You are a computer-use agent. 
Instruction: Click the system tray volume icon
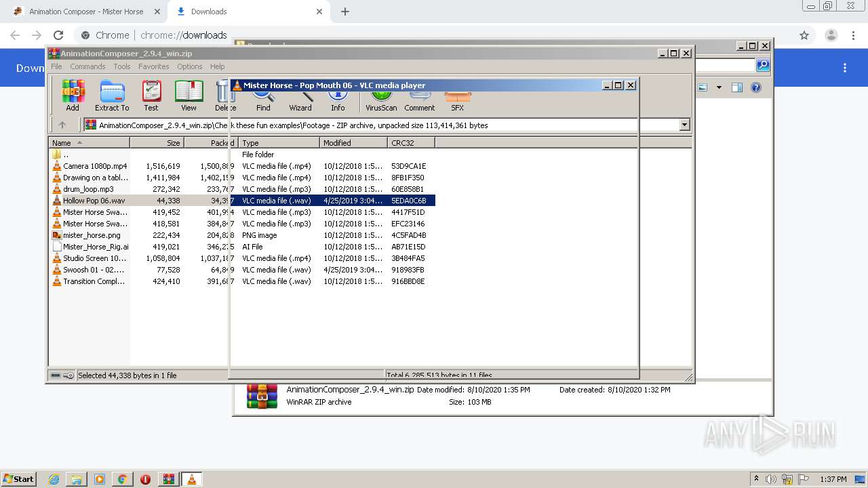click(x=771, y=479)
